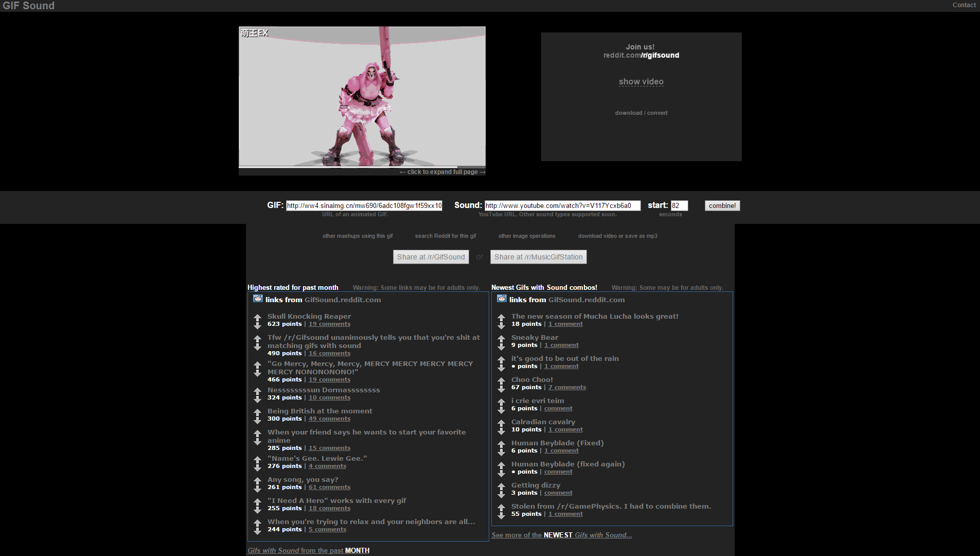See more of the NEWEST Gifs with Sound

(562, 535)
